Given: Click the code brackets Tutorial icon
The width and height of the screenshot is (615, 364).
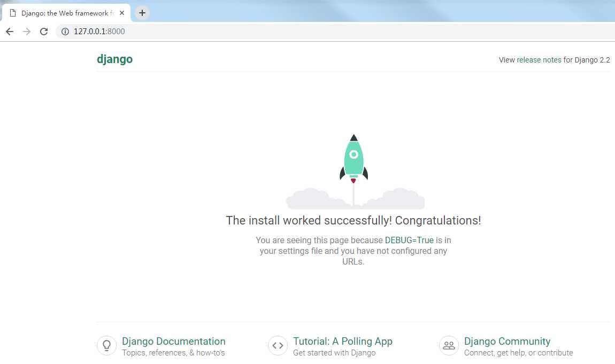Looking at the screenshot, I should [278, 346].
